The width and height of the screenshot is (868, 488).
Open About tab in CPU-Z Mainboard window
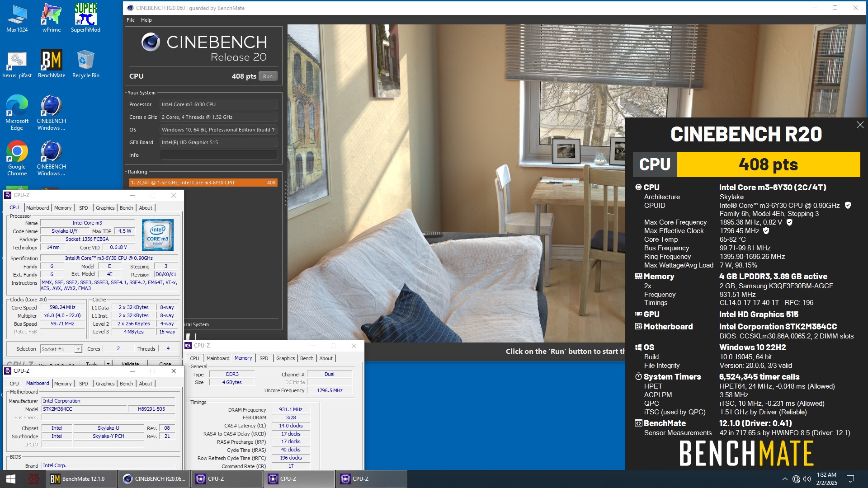coord(146,384)
